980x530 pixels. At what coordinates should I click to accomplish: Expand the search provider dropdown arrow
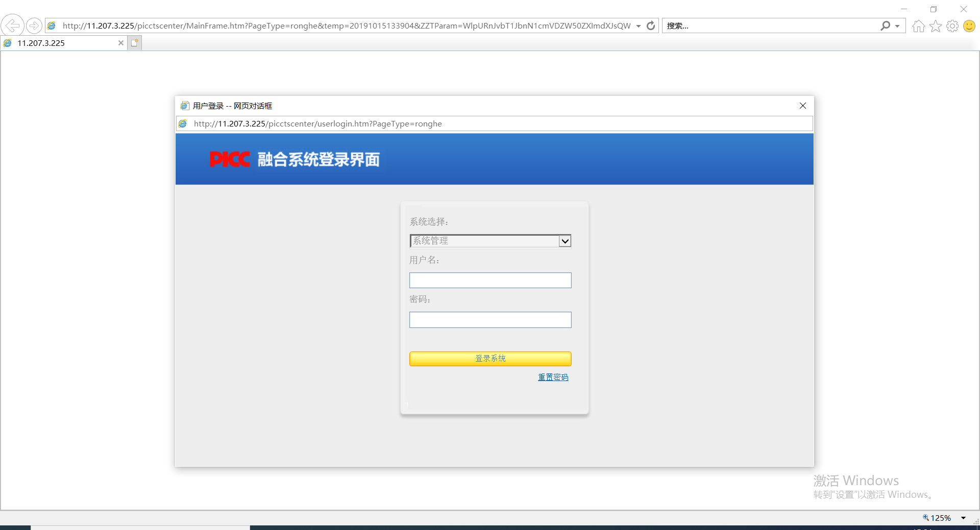897,26
